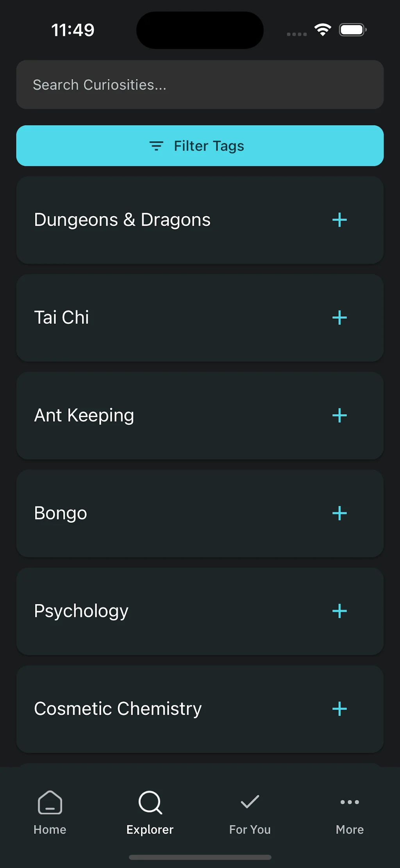Add Ant Keeping using its plus icon
The height and width of the screenshot is (868, 400).
[339, 415]
